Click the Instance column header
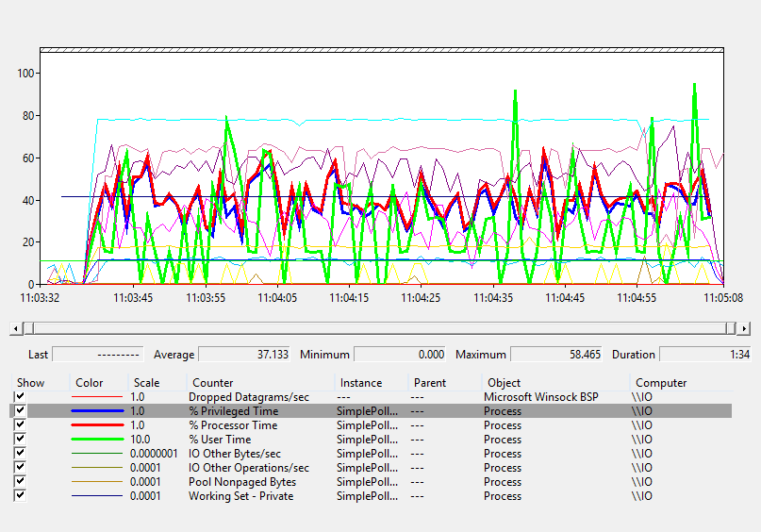Viewport: 761px width, 532px height. pyautogui.click(x=361, y=383)
